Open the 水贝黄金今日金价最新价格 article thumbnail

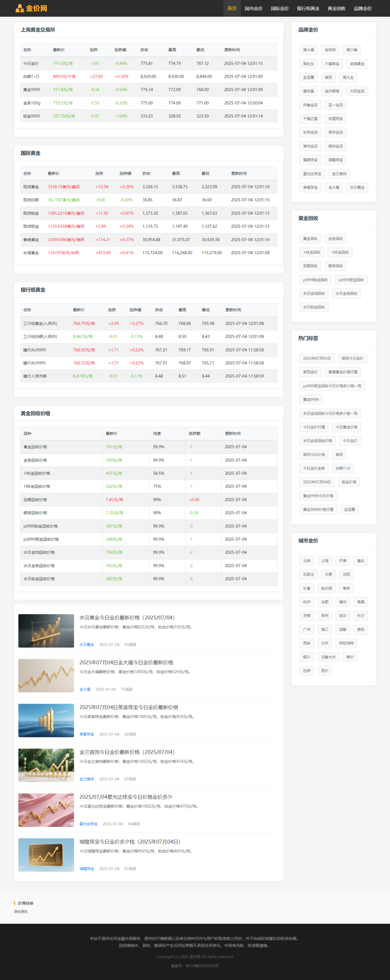[46, 631]
